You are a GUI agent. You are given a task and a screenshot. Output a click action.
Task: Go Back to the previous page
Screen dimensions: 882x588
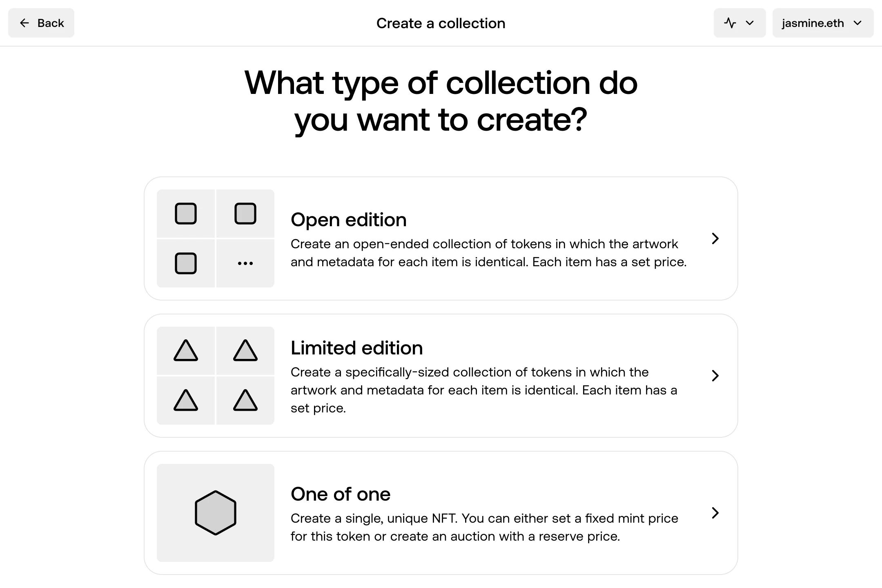point(41,23)
